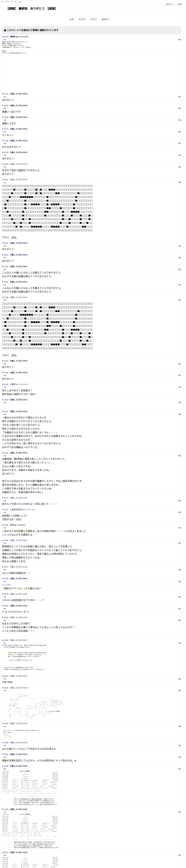Expand post 0141's ▼ arrow
The width and height of the screenshot is (186, 868).
[3, 180]
